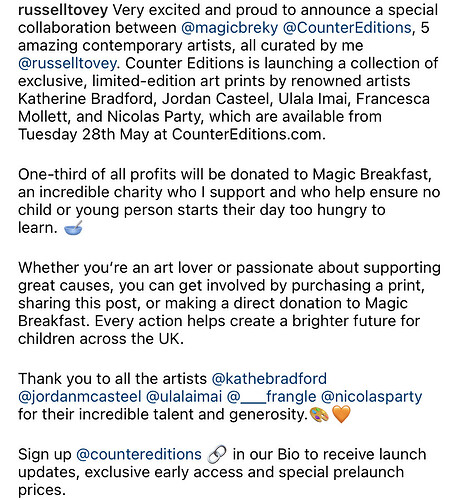Image resolution: width=460 pixels, height=500 pixels.
Task: Click the CounterEditions.com text
Action: (249, 135)
